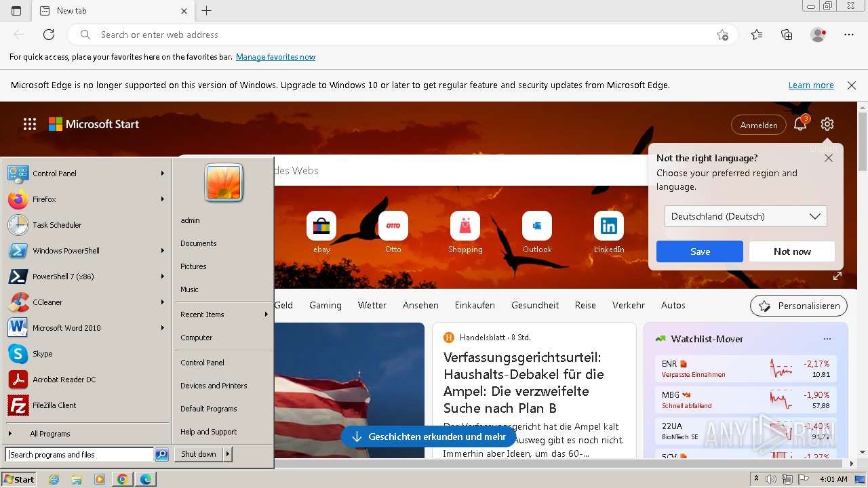
Task: Open a new tab with plus button
Action: [x=207, y=11]
